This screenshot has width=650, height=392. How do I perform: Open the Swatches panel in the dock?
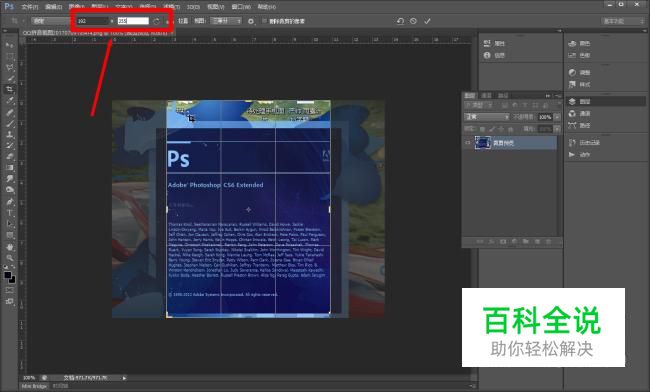(580, 55)
